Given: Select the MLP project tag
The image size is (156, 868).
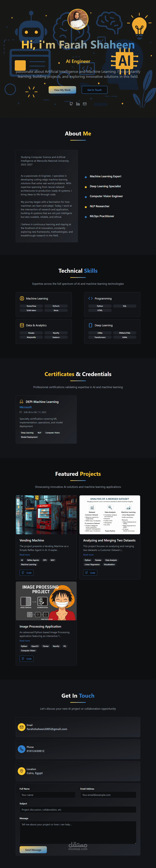Looking at the screenshot, I should pyautogui.click(x=53, y=560).
